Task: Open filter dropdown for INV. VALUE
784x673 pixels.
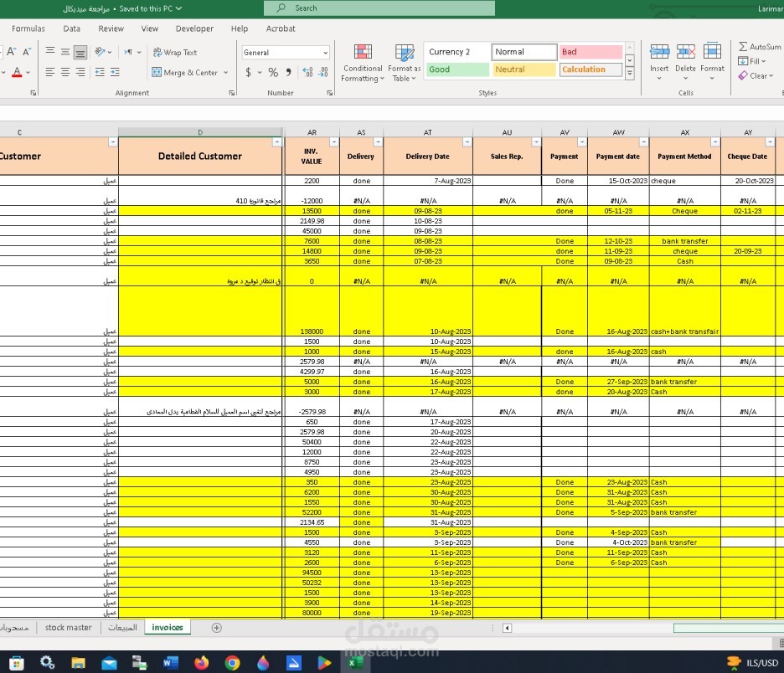Action: (334, 142)
